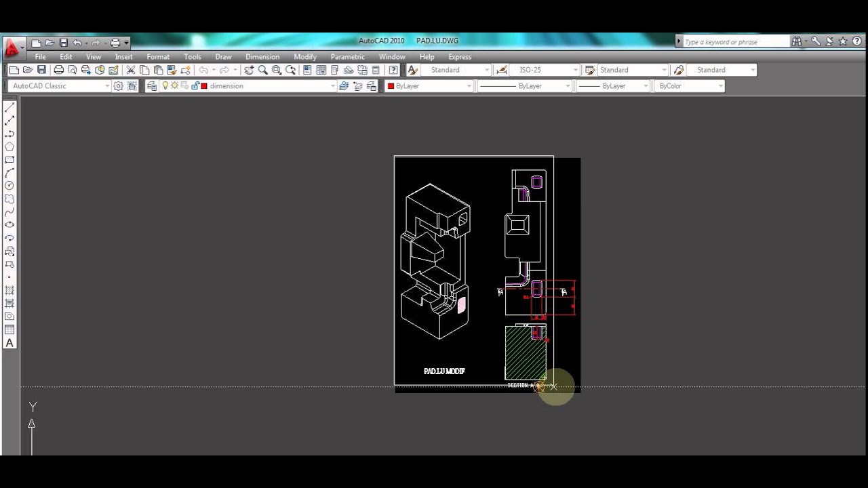
Task: Open the ByColor plot style dropdown
Action: click(689, 86)
